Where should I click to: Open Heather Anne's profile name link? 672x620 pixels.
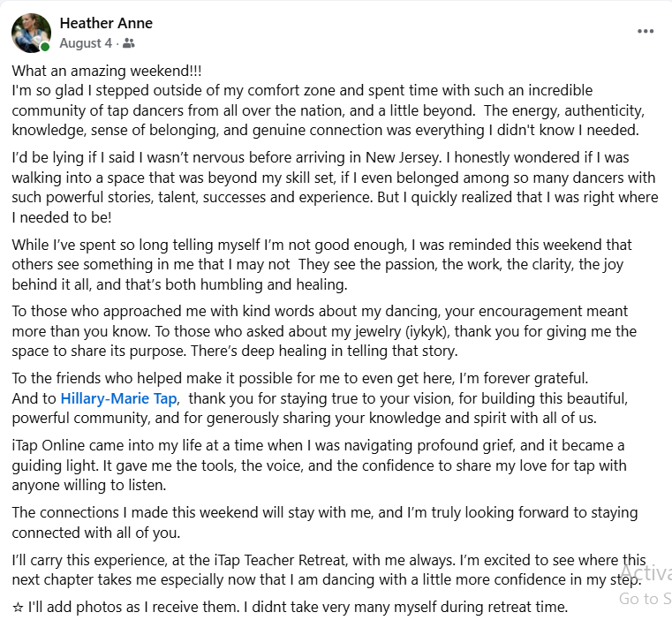(x=106, y=23)
